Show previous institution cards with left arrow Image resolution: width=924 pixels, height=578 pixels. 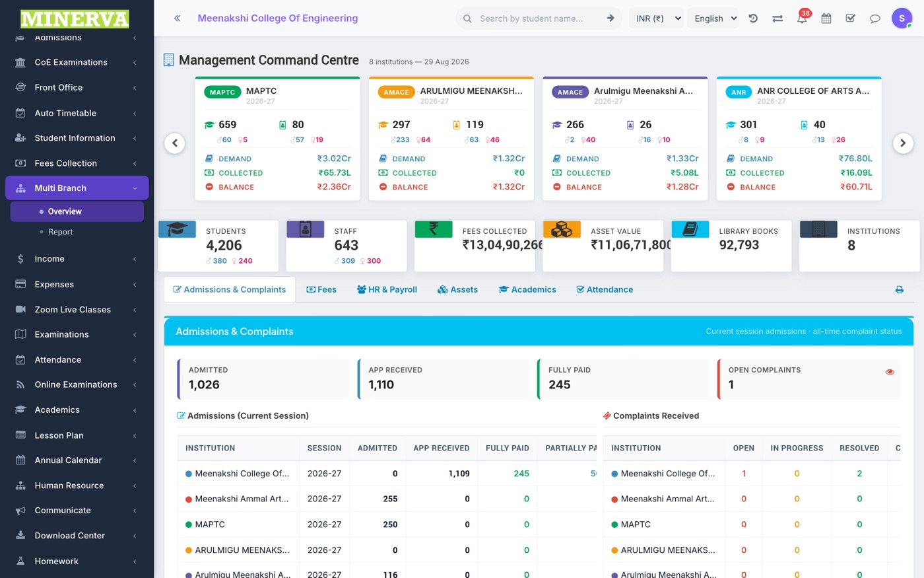[175, 143]
